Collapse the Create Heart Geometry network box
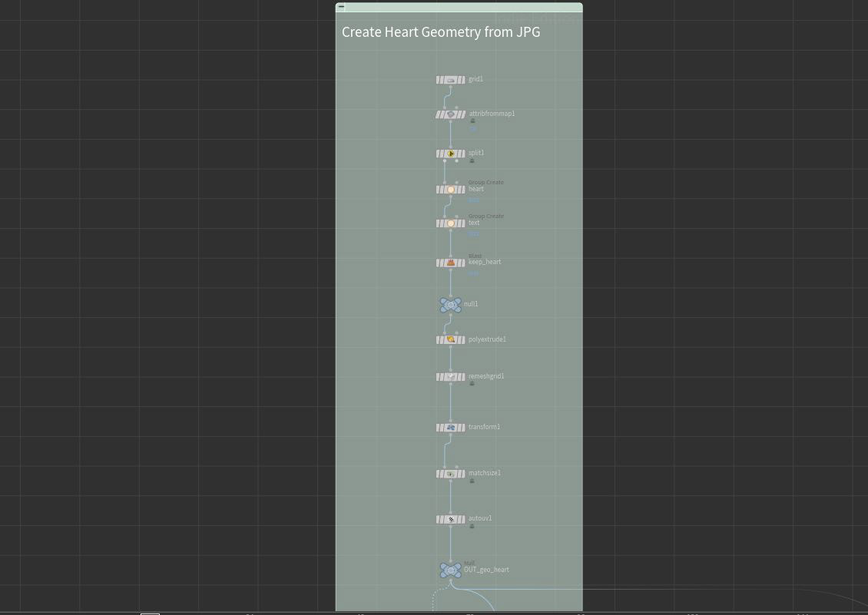The image size is (868, 615). point(340,7)
